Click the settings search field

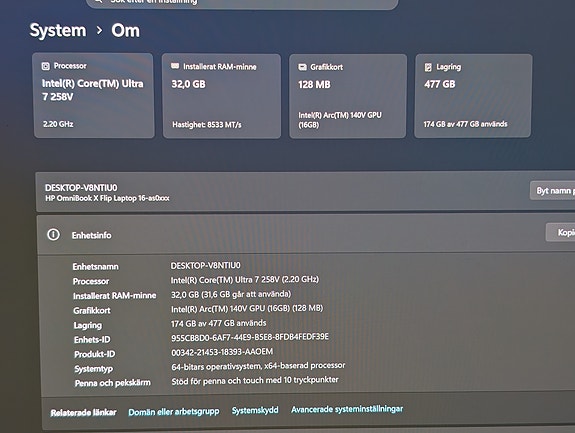(x=242, y=3)
